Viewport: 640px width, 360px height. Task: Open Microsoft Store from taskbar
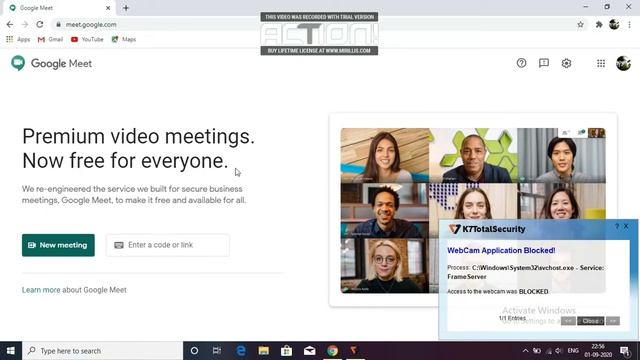[x=287, y=351]
